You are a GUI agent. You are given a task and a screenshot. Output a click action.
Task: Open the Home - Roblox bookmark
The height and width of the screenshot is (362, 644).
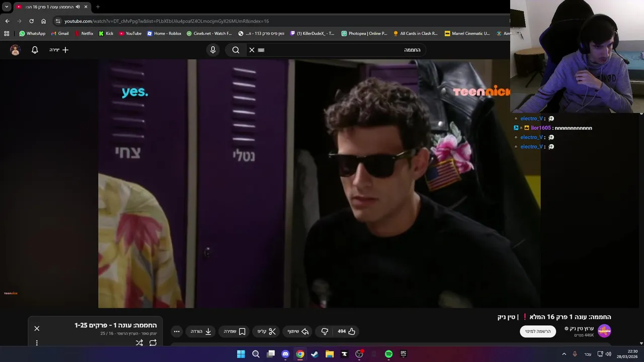pyautogui.click(x=164, y=34)
